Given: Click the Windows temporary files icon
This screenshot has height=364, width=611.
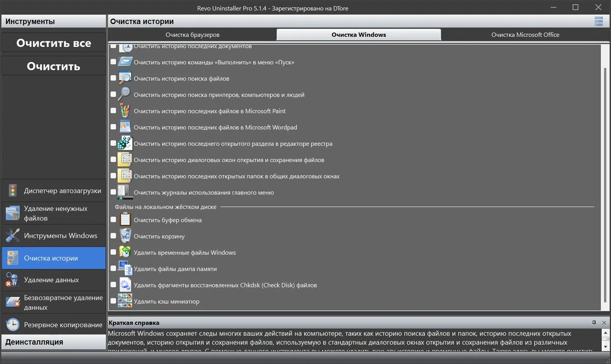Looking at the screenshot, I should [125, 253].
